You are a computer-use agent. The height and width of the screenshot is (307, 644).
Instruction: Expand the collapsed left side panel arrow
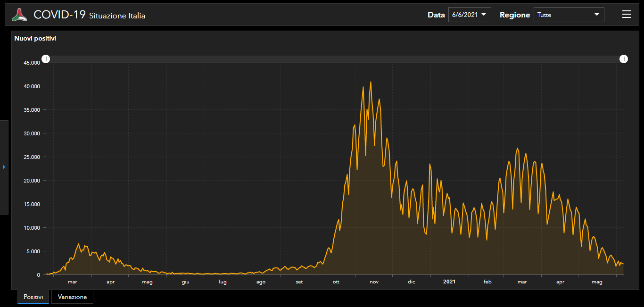click(x=4, y=167)
